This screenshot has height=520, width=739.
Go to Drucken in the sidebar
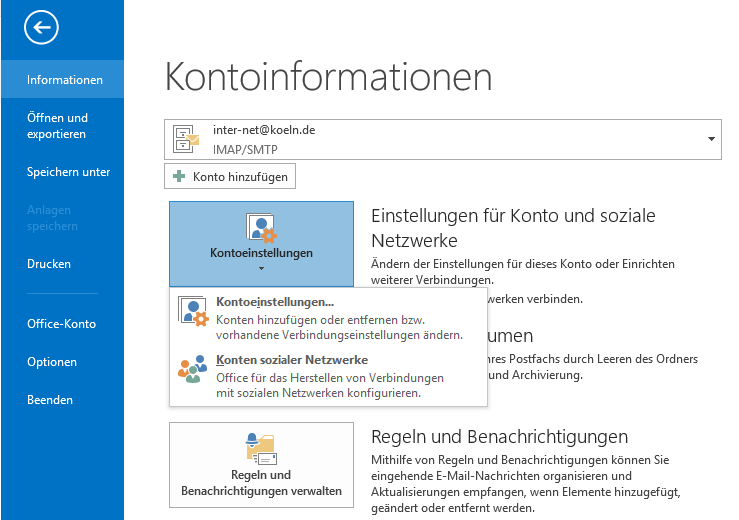tap(49, 264)
